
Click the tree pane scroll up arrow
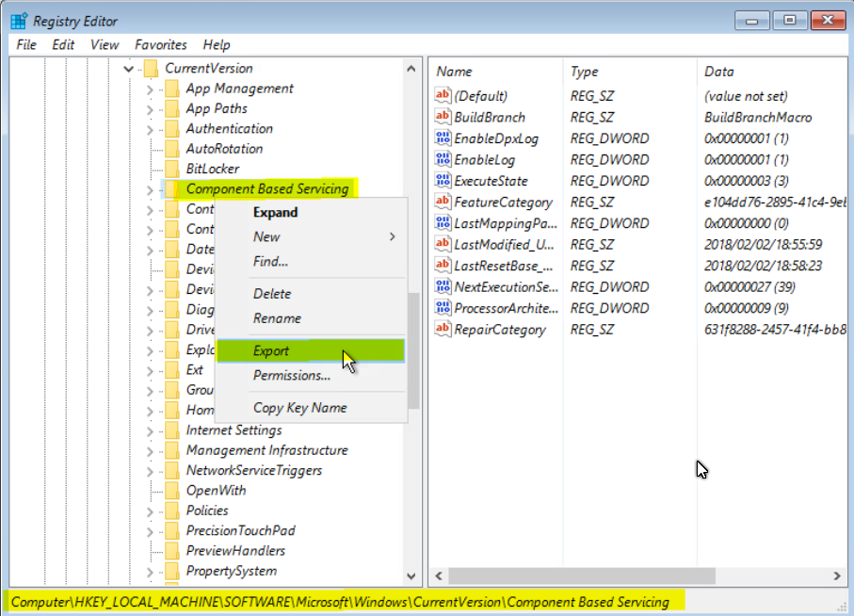pos(411,69)
